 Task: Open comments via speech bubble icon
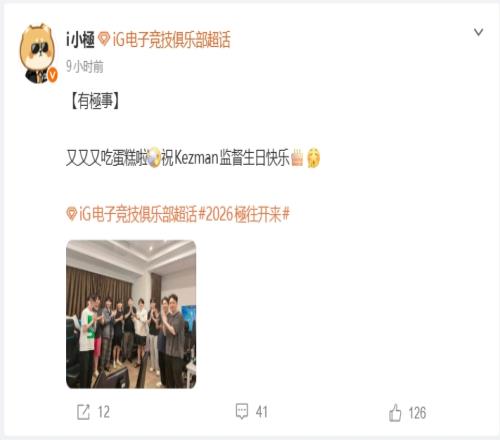coord(242,411)
